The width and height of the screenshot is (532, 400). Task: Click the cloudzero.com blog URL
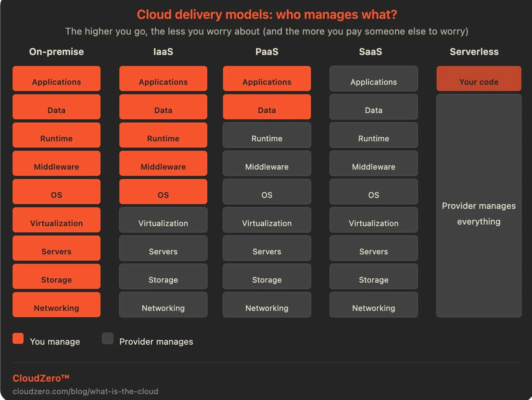point(86,391)
